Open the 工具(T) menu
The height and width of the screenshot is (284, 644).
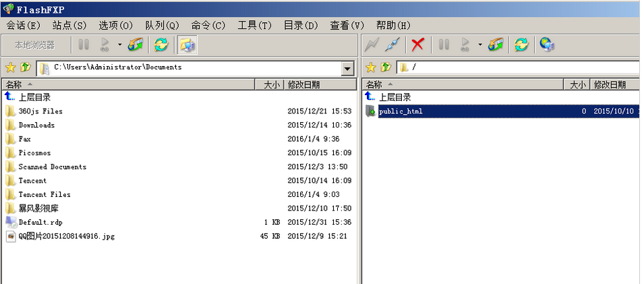255,26
